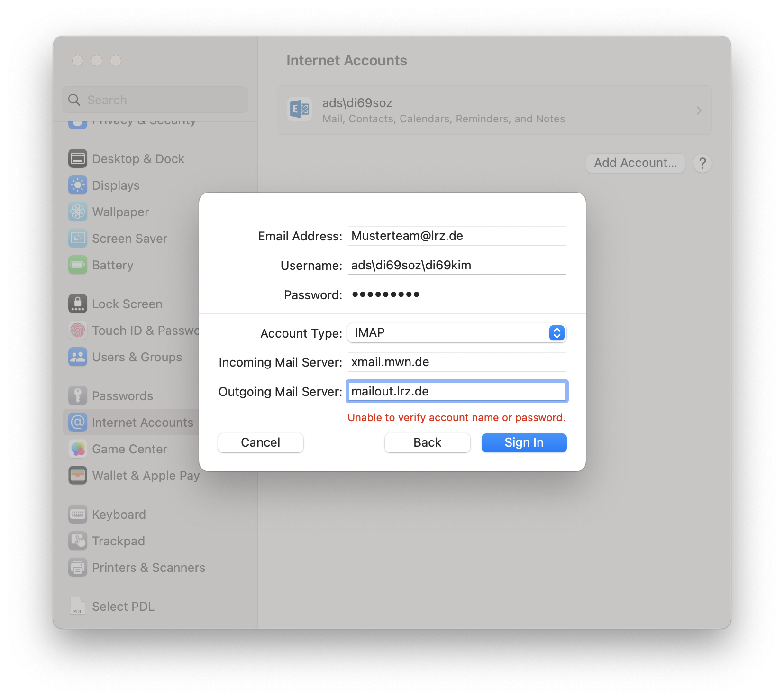
Task: Open the help question mark button
Action: tap(702, 163)
